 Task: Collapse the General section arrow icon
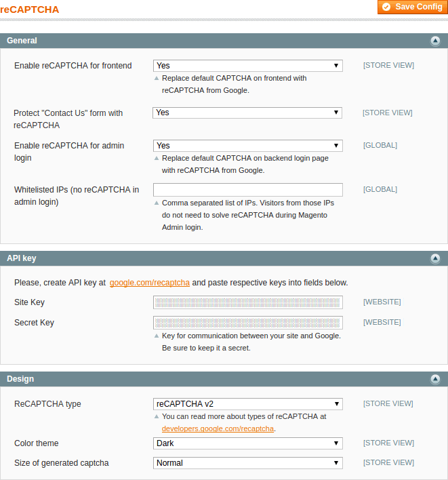435,41
